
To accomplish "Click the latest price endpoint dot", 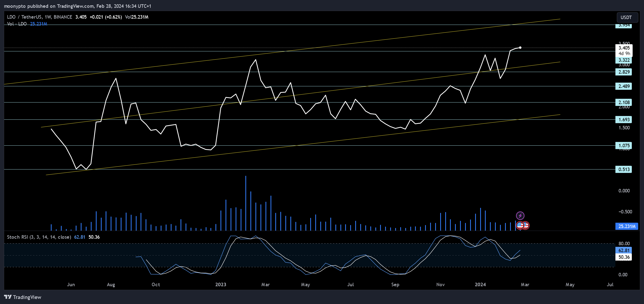I will coord(520,48).
